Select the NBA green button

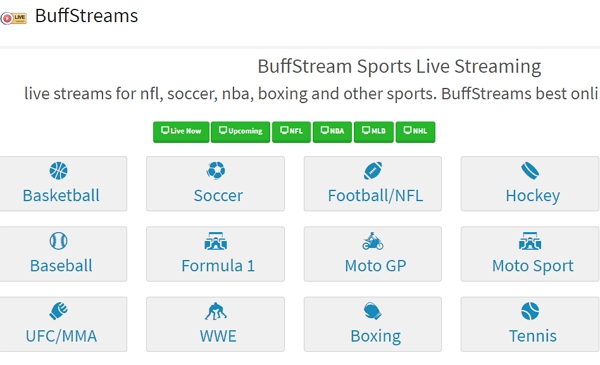[x=332, y=132]
